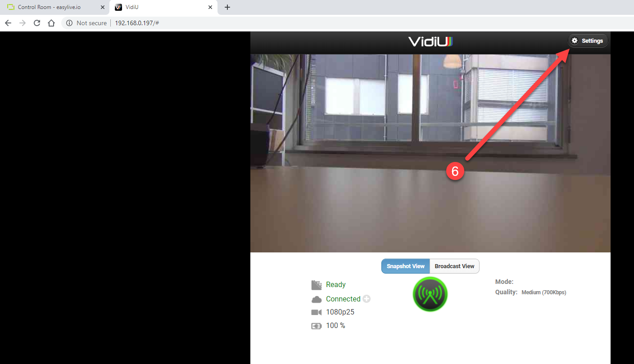Screen dimensions: 634x364
Task: Select Snapshot View toggle
Action: click(x=405, y=266)
